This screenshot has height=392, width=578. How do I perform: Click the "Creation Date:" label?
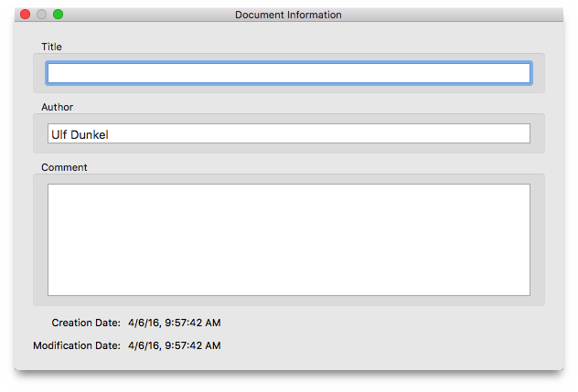pos(86,323)
